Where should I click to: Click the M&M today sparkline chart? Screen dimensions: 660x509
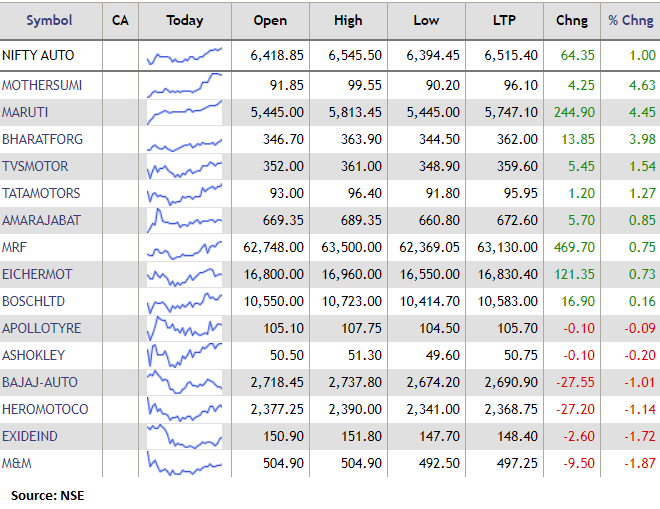coord(185,463)
